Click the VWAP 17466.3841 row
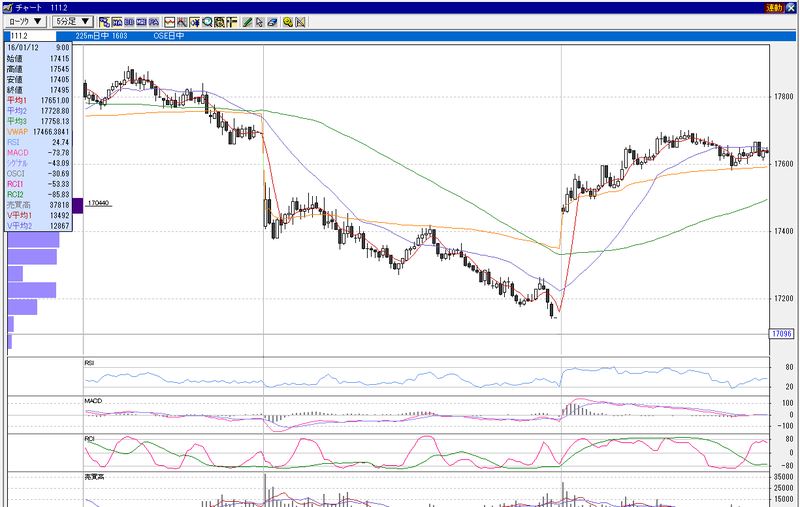The image size is (800, 507). coord(38,132)
